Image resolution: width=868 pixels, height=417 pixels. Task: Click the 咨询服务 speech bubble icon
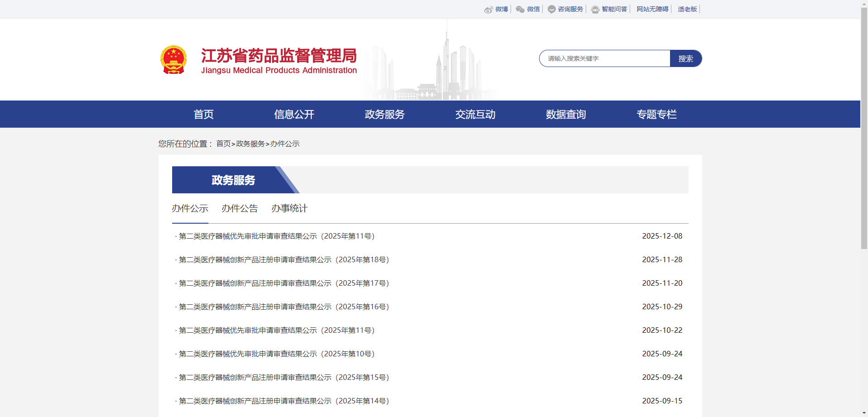(551, 10)
